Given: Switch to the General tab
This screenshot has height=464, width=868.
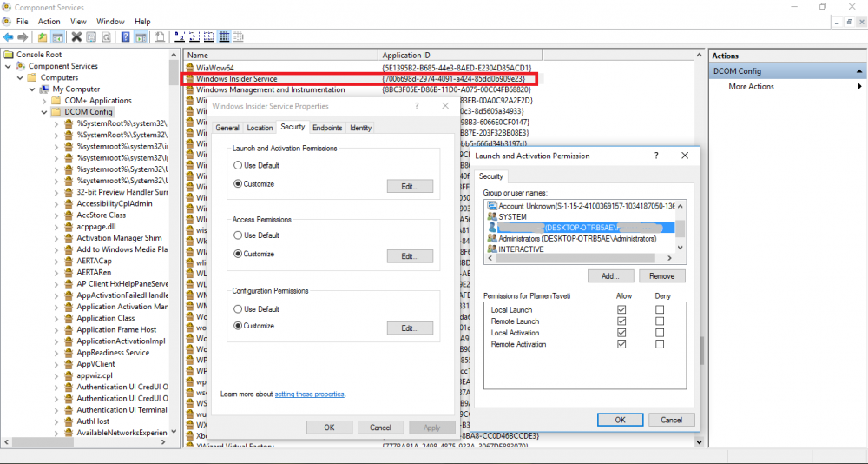Looking at the screenshot, I should click(x=227, y=128).
